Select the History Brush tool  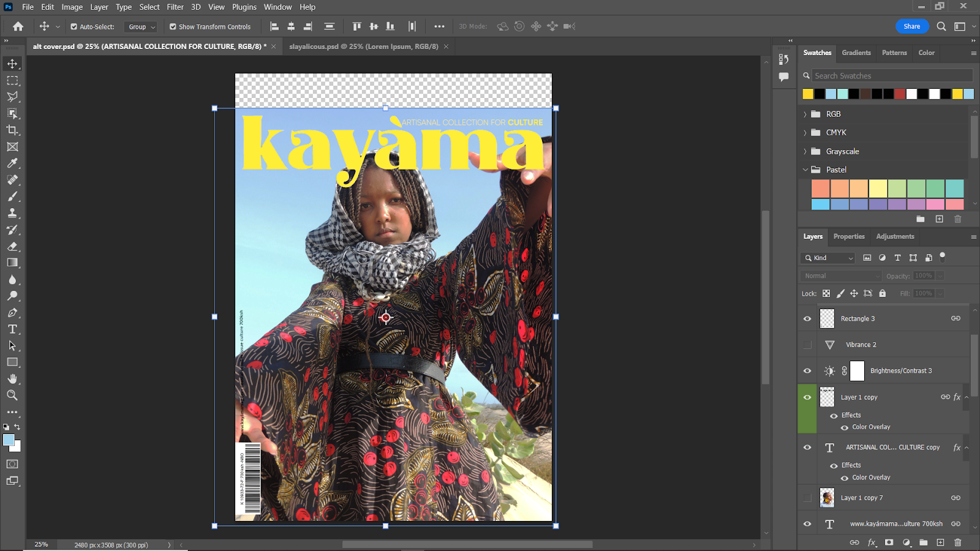point(12,230)
